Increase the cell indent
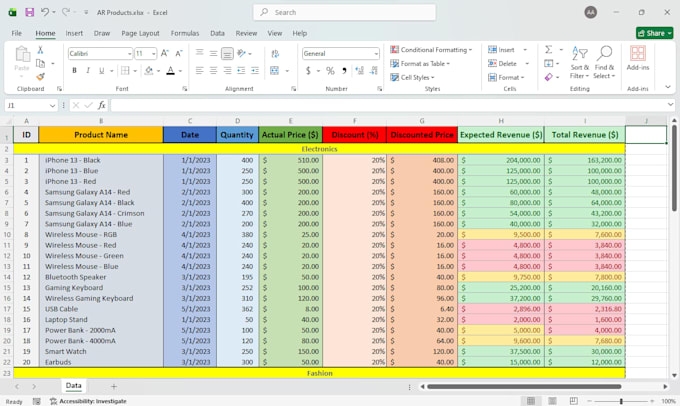Image resolution: width=680 pixels, height=406 pixels. coord(255,70)
